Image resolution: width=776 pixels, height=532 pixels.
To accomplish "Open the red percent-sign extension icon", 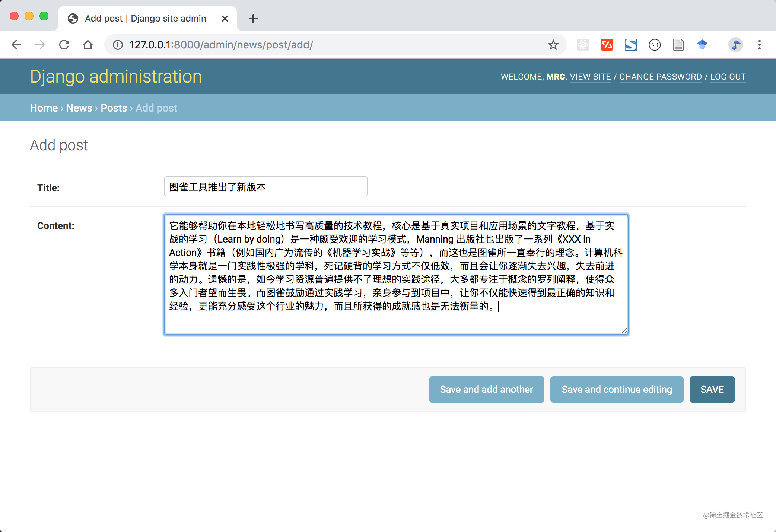I will click(607, 45).
